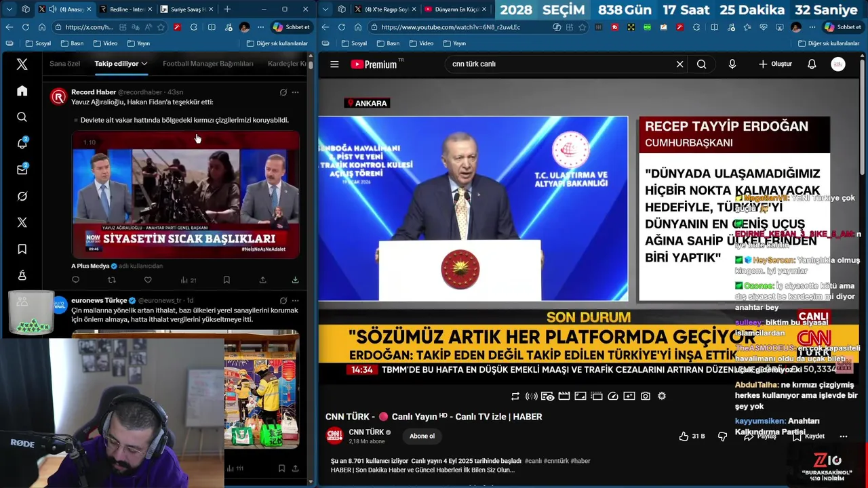Open the euronews Türkçe profile name
This screenshot has height=488, width=868.
click(99, 300)
